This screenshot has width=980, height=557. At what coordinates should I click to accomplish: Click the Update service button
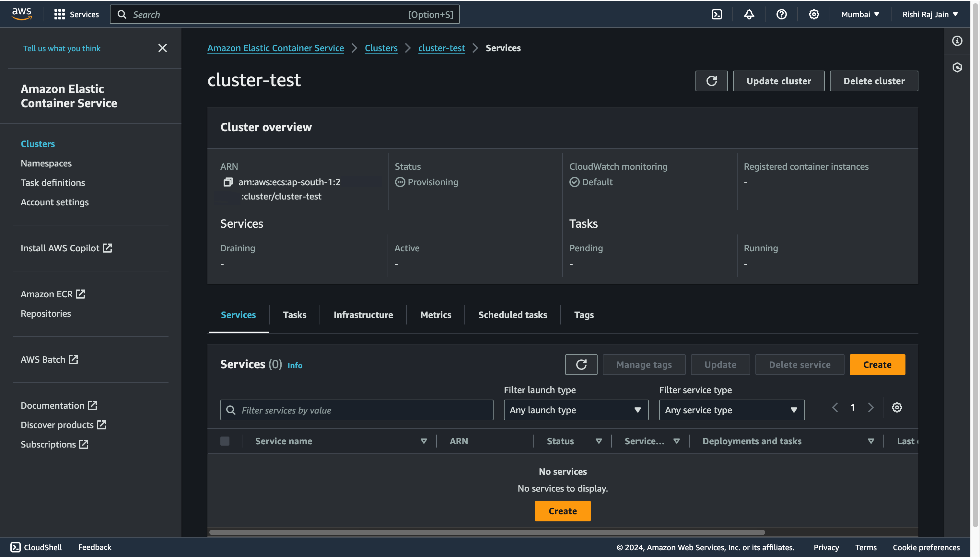(720, 365)
